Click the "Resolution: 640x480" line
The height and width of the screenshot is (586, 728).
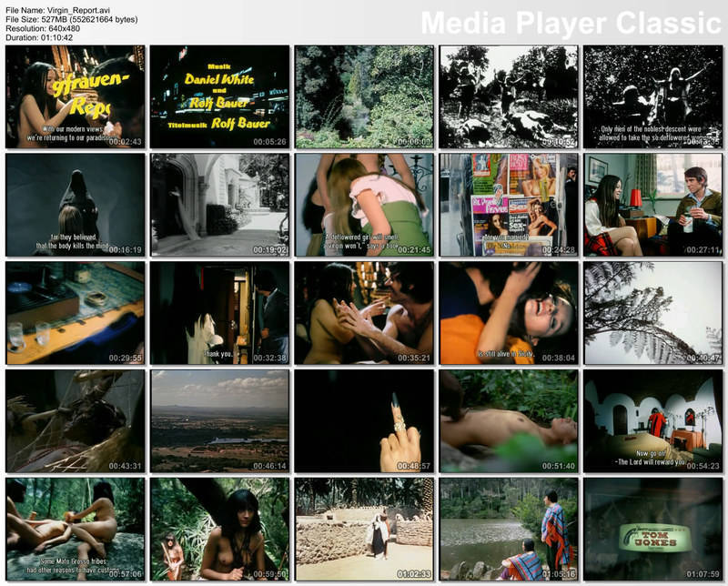tap(43, 28)
